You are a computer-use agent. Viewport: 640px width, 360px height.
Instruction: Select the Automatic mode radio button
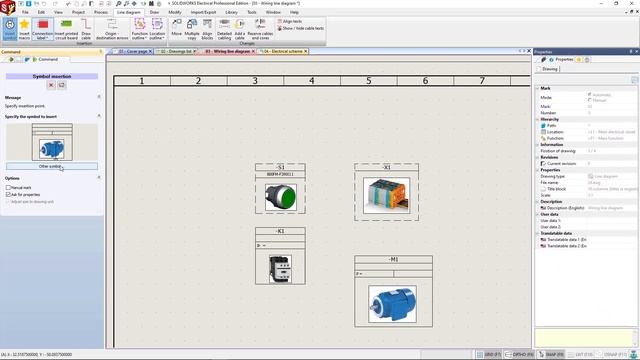pos(589,94)
